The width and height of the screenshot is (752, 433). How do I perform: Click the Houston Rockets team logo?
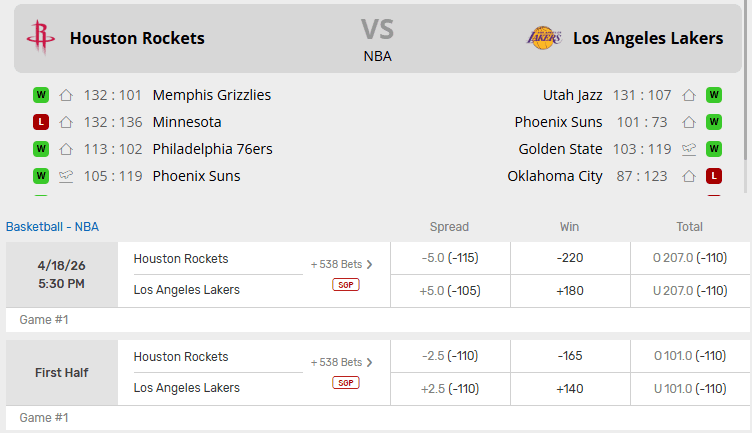tap(41, 38)
